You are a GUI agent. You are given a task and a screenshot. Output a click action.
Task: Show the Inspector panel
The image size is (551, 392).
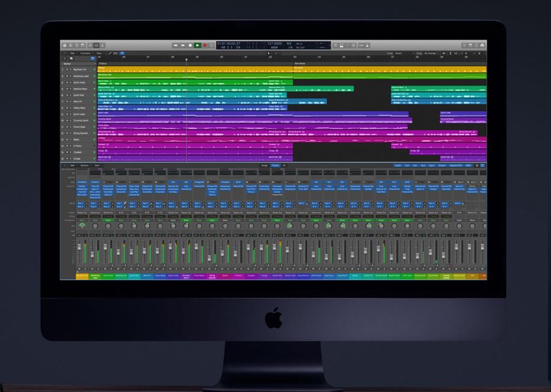pos(70,46)
